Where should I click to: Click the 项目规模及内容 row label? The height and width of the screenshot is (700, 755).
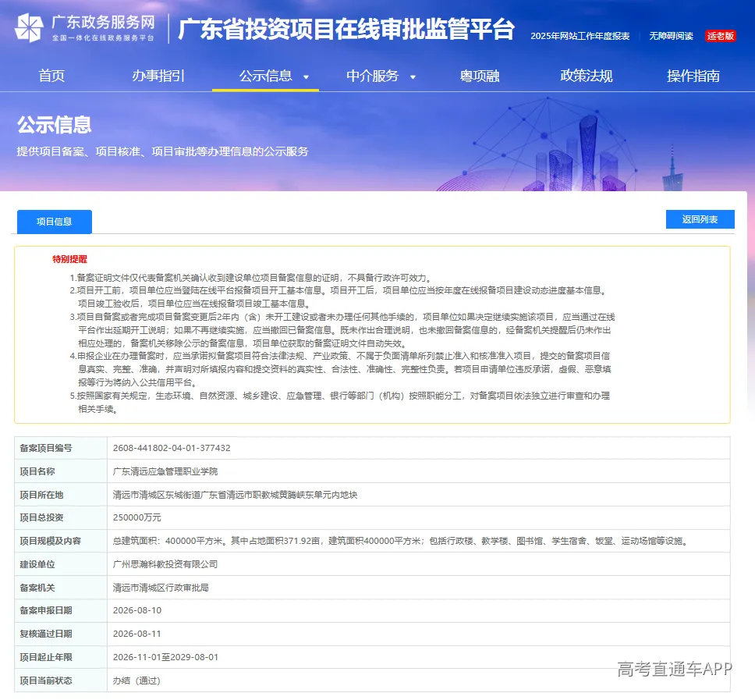[50, 541]
